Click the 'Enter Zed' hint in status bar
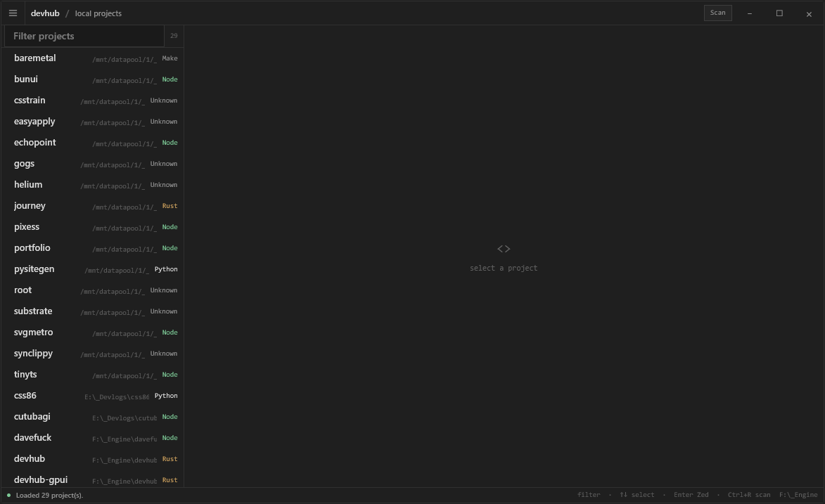 pos(691,495)
